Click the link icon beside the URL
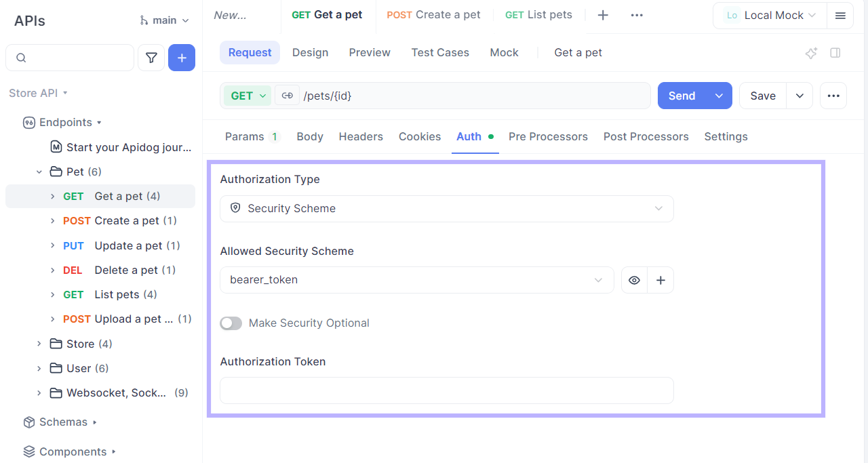Screen dimensions: 868x463 pyautogui.click(x=287, y=96)
